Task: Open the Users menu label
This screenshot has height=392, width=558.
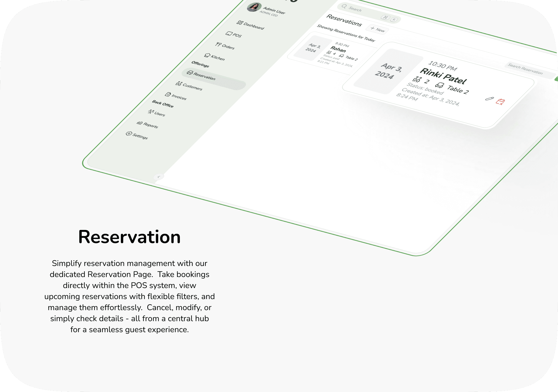Action: tap(160, 114)
